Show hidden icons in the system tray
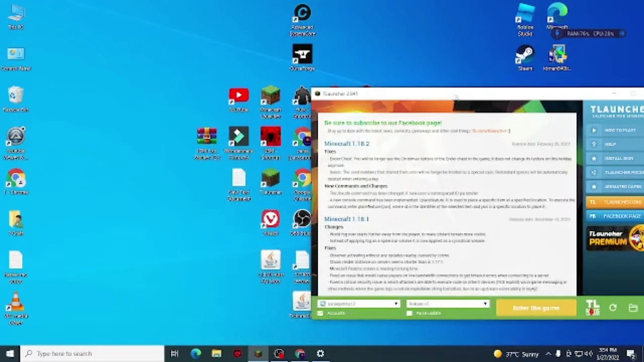 click(x=548, y=353)
